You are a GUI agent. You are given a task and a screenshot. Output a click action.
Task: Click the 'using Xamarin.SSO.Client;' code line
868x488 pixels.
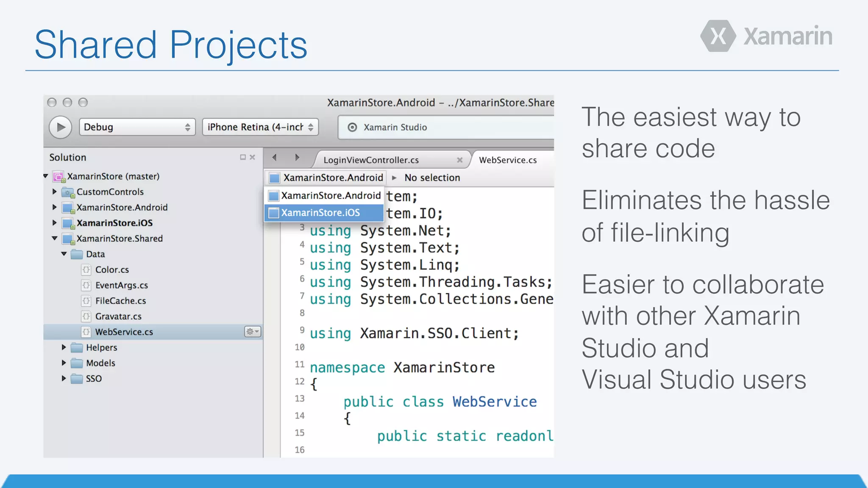click(414, 333)
